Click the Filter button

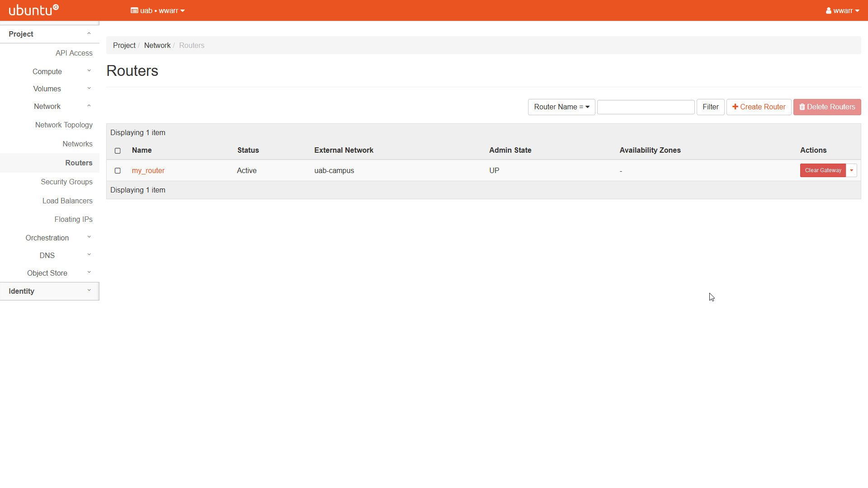click(710, 107)
